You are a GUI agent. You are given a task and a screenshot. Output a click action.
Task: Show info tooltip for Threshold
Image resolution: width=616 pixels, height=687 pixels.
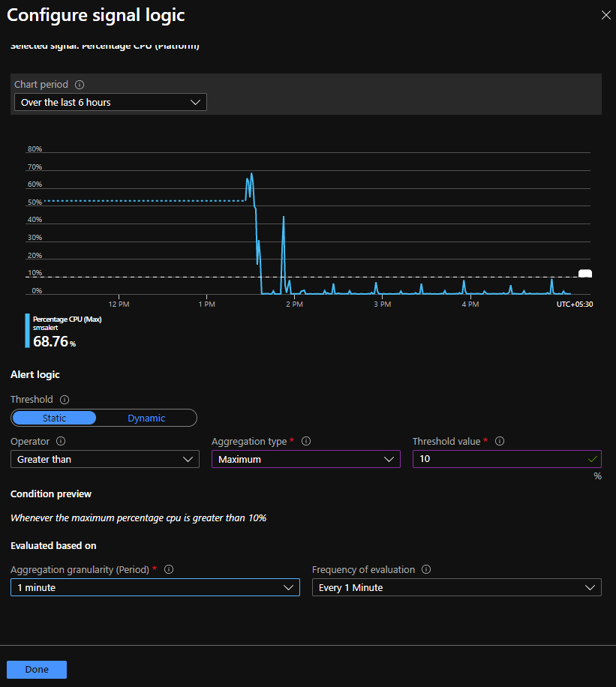(65, 400)
